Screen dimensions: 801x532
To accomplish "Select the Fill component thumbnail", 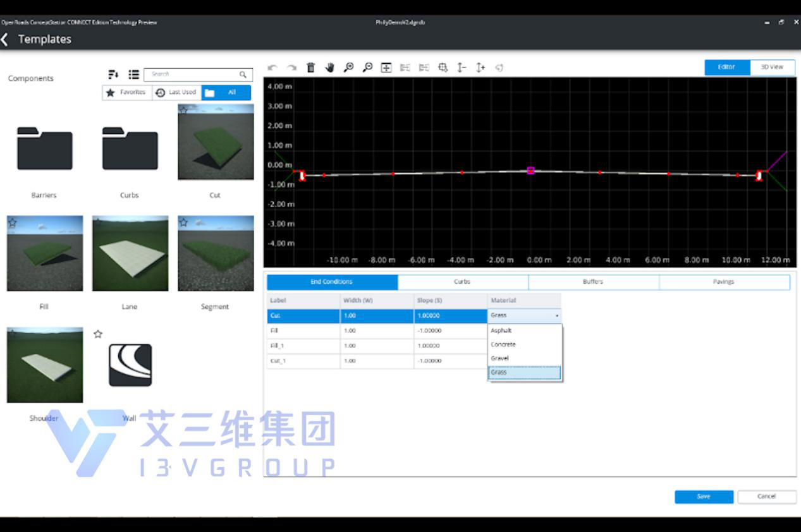I will coord(45,253).
